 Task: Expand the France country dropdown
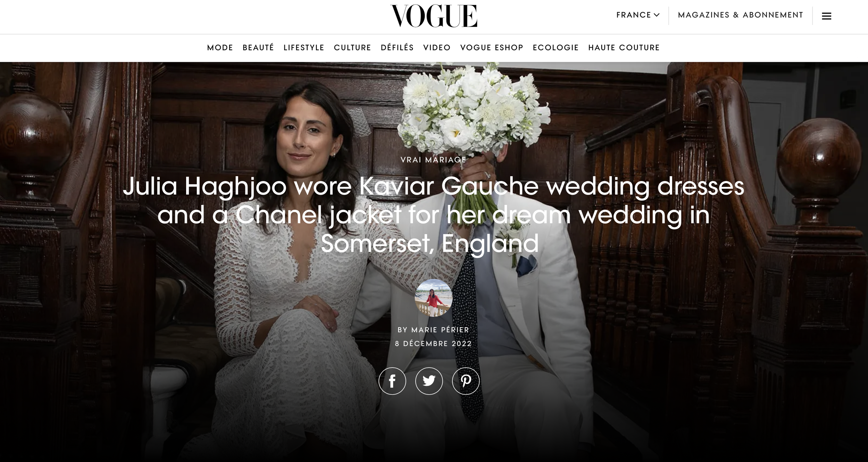point(638,15)
